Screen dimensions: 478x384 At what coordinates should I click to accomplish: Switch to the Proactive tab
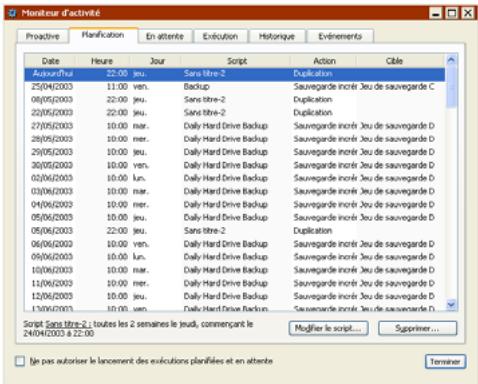tap(43, 36)
